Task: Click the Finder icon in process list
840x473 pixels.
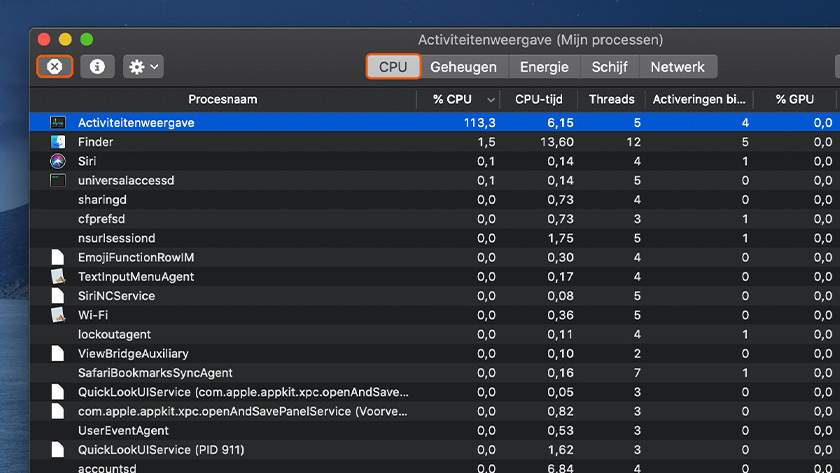Action: [x=58, y=142]
